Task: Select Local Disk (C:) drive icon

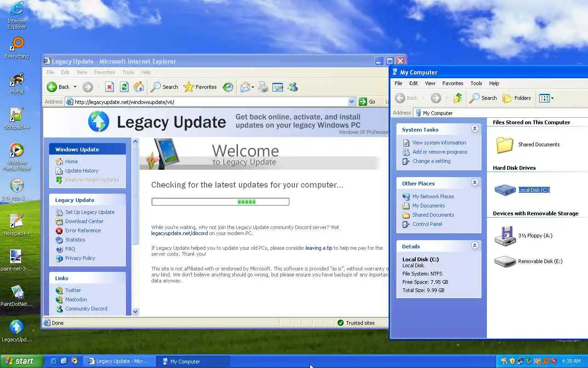Action: click(x=505, y=190)
